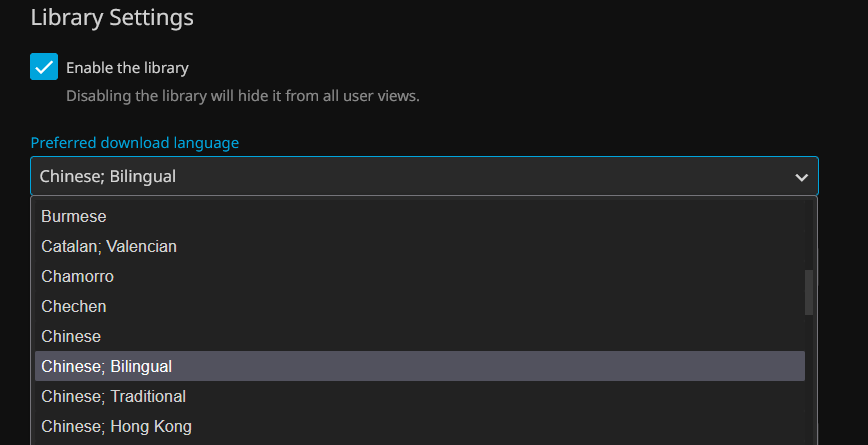Click the 'Disabling the library' help text

(x=242, y=96)
